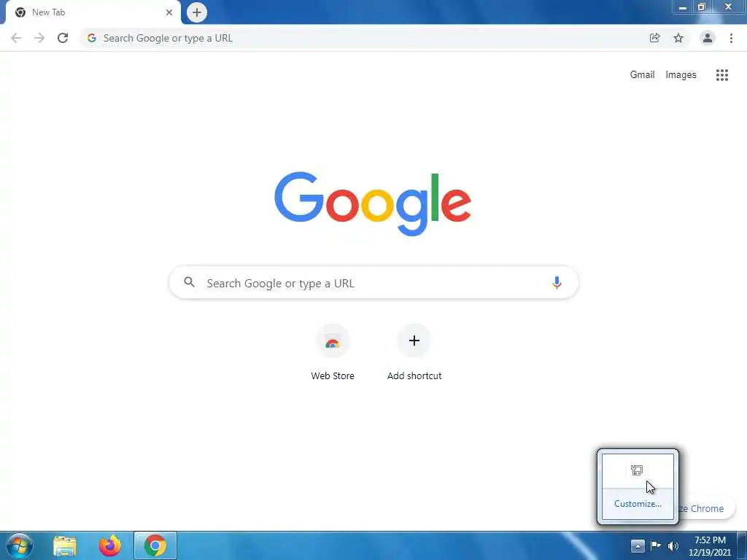Open the Windows Start menu
The width and height of the screenshot is (747, 560).
pos(19,545)
